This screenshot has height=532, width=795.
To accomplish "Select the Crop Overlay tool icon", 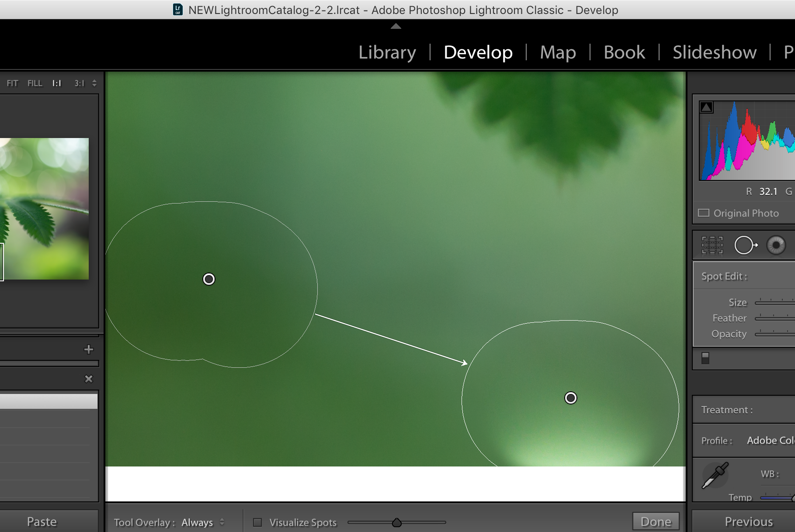I will click(x=712, y=245).
